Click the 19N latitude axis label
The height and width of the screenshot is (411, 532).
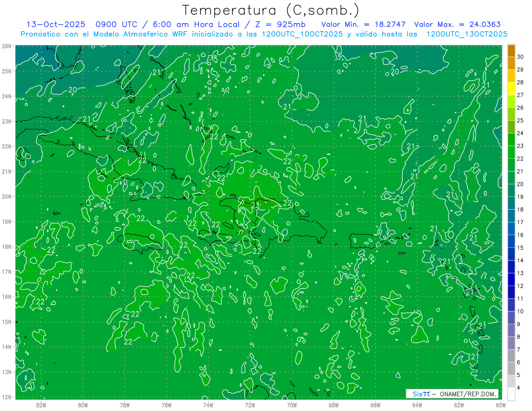click(7, 222)
